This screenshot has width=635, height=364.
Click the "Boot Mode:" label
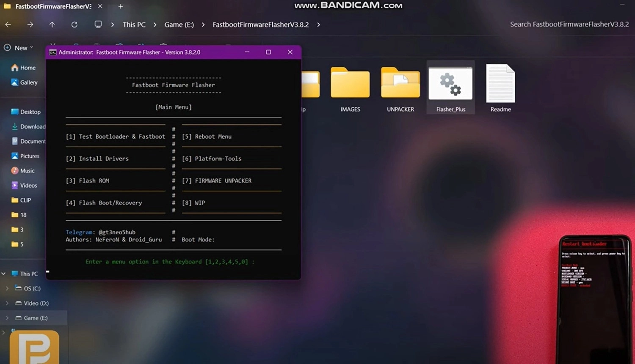point(198,240)
